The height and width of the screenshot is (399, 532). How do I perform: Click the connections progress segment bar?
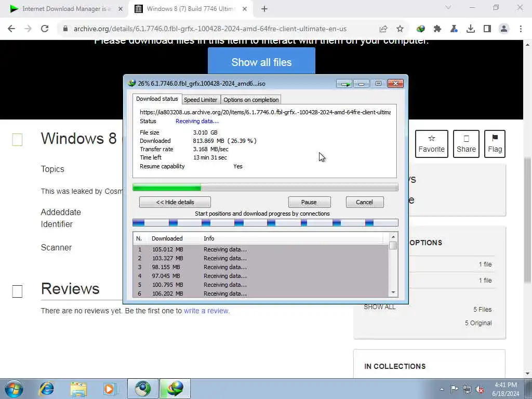point(265,222)
